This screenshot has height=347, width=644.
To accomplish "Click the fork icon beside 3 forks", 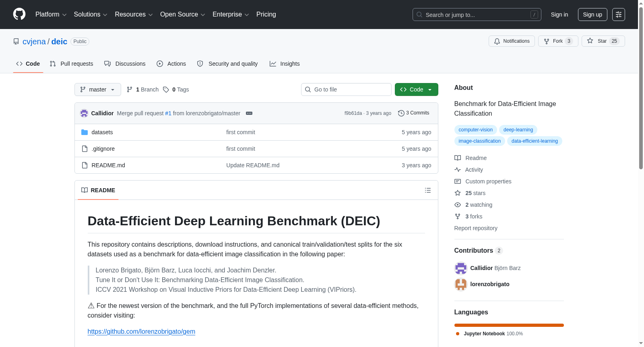I will pyautogui.click(x=458, y=216).
